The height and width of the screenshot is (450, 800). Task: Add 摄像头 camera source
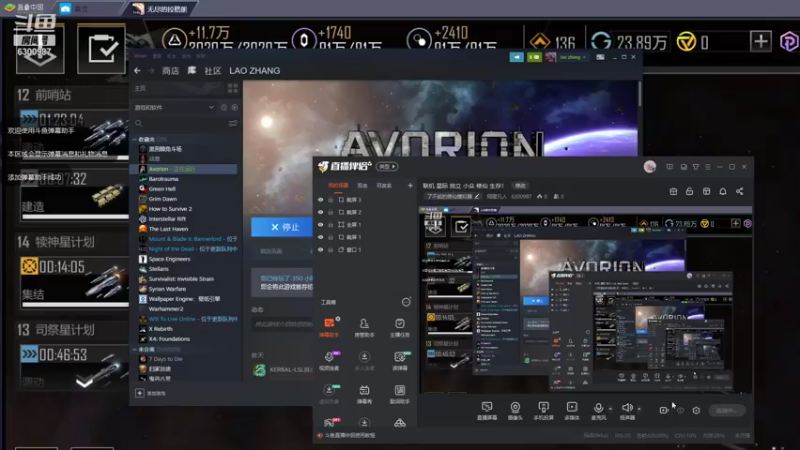pyautogui.click(x=515, y=410)
